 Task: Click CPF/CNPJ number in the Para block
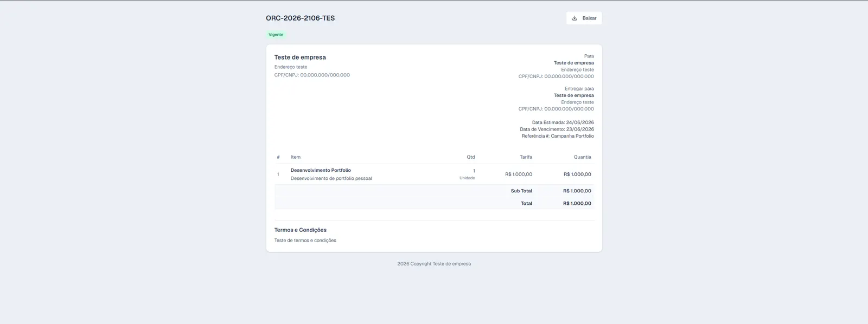(x=556, y=76)
